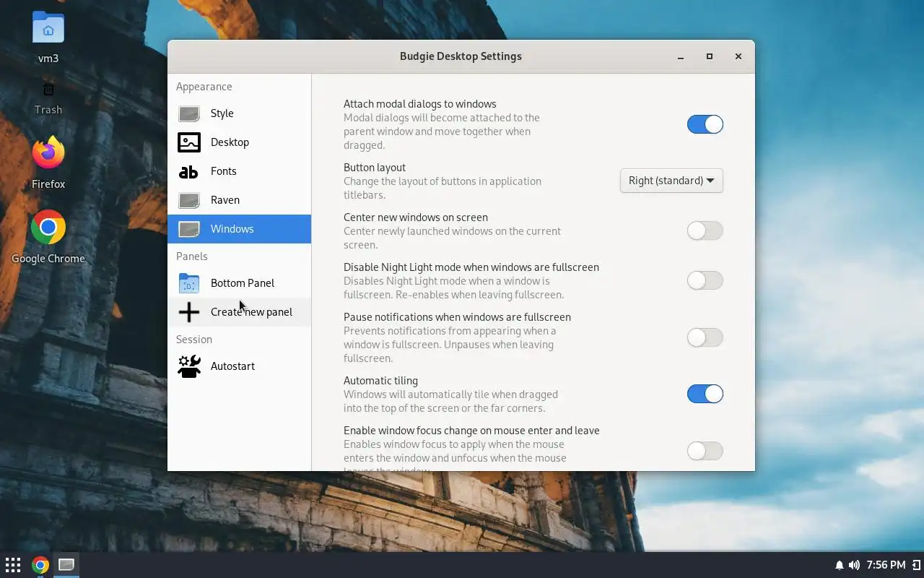This screenshot has height=578, width=924.
Task: Click the 7:56 PM clock in the taskbar
Action: tap(886, 565)
